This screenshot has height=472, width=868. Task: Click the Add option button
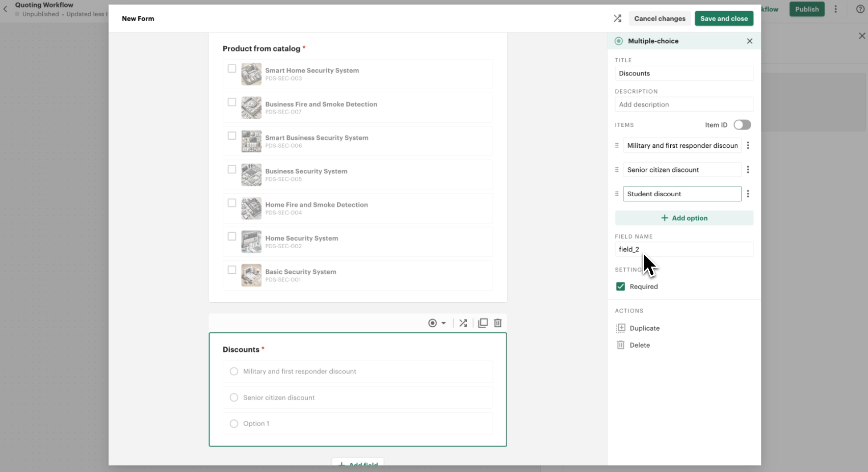(x=684, y=218)
